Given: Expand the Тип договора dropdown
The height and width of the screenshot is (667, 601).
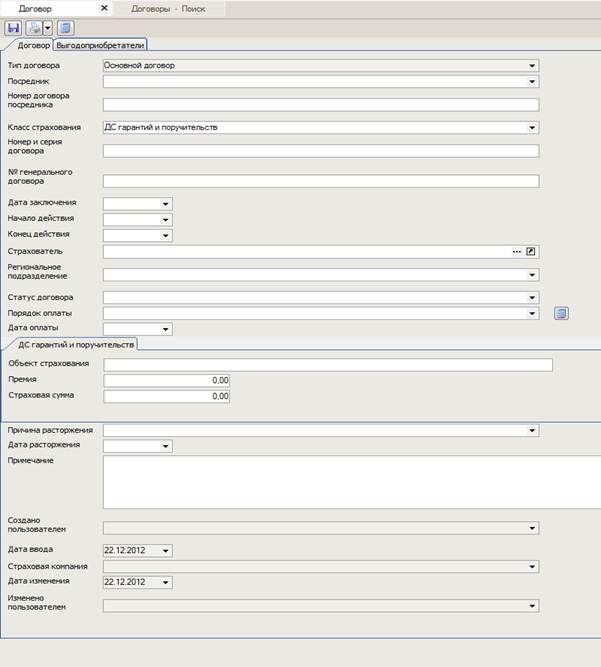Looking at the screenshot, I should [533, 66].
